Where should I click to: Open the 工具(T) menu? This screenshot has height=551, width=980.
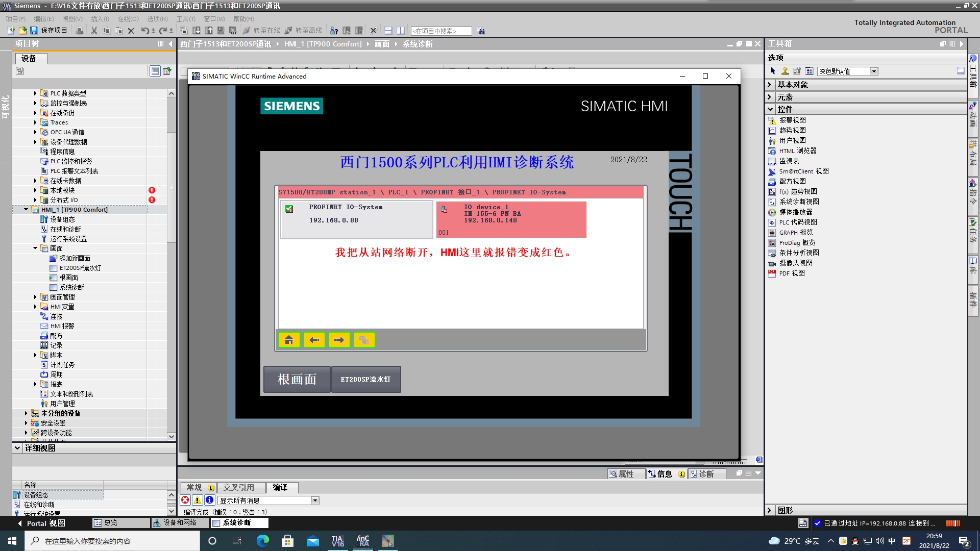(186, 19)
